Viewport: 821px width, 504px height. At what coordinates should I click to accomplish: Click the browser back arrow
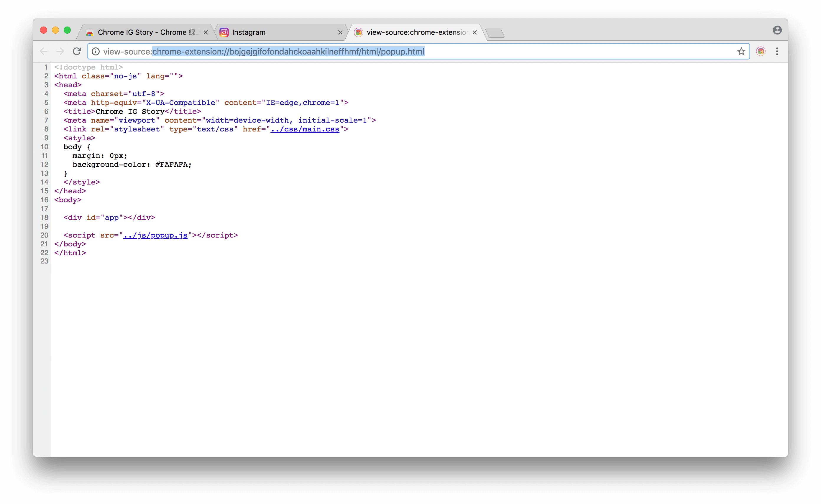(44, 51)
